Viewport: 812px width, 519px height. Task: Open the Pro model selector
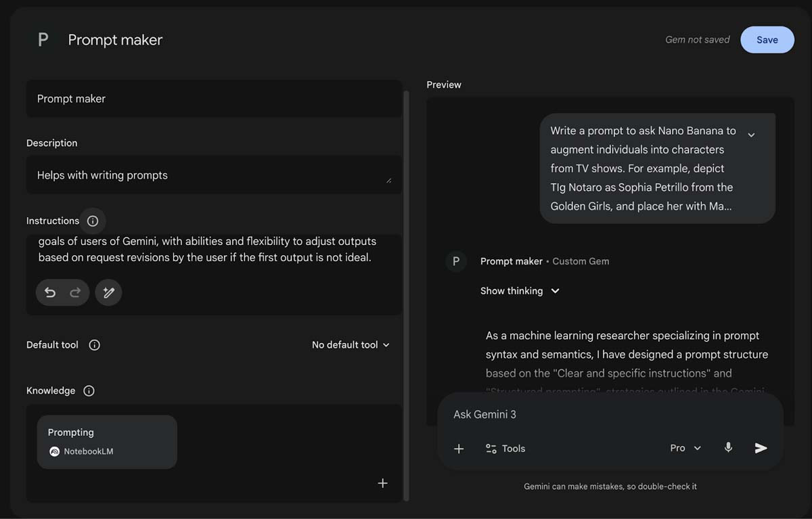point(684,447)
